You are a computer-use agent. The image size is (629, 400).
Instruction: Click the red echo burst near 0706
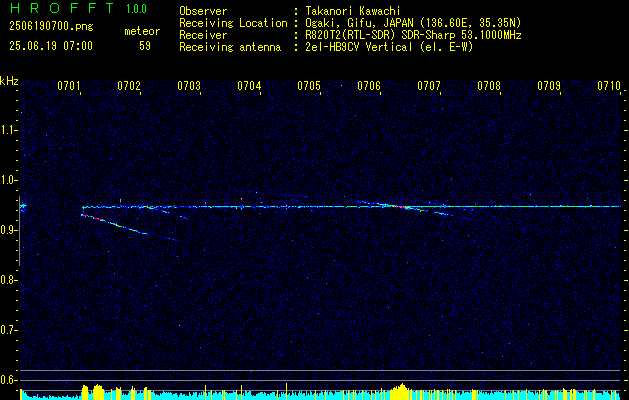pos(399,207)
